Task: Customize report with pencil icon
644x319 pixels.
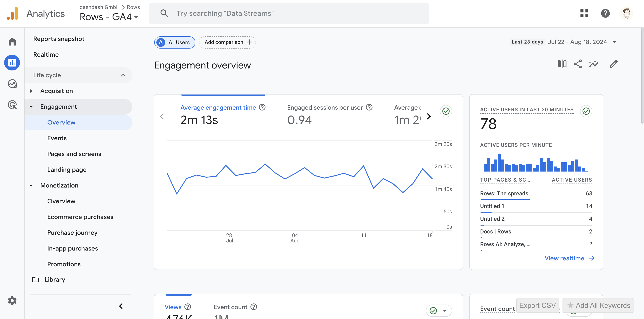Action: (614, 64)
